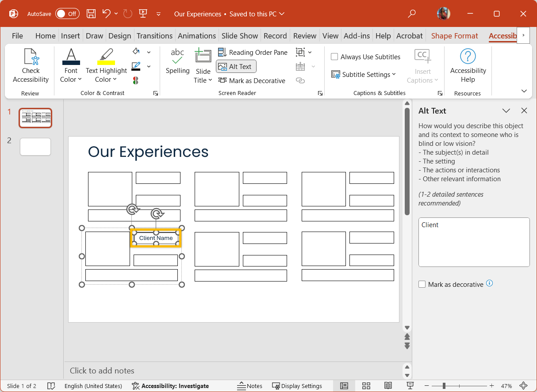Switch to the Shape Format tab
Screen dimensions: 537x392
click(454, 36)
